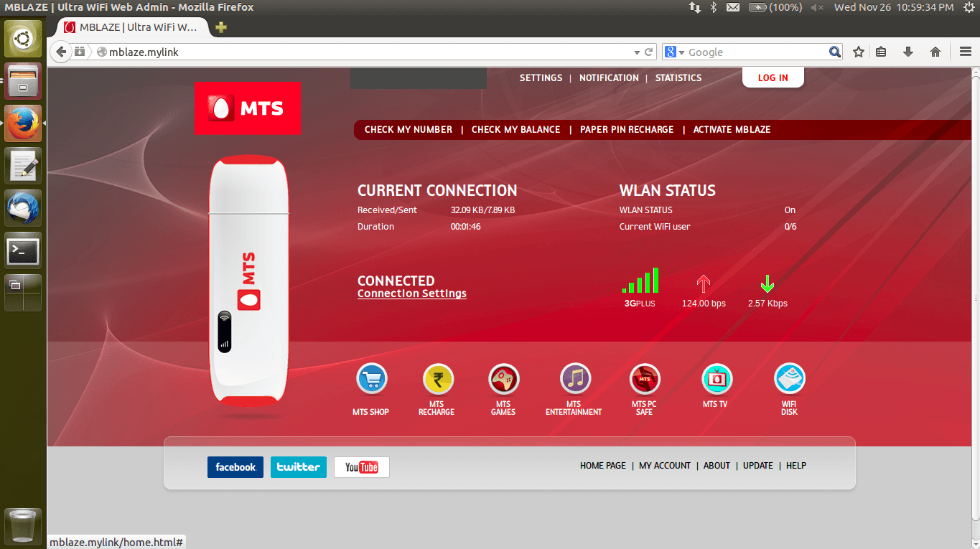Screen dimensions: 980x549
Task: Click the red upload speed arrow
Action: (704, 283)
